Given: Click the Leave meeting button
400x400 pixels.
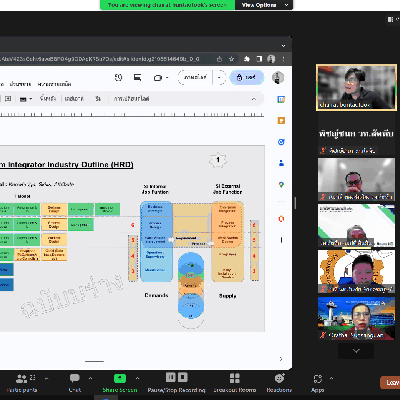Looking at the screenshot, I should [x=391, y=383].
